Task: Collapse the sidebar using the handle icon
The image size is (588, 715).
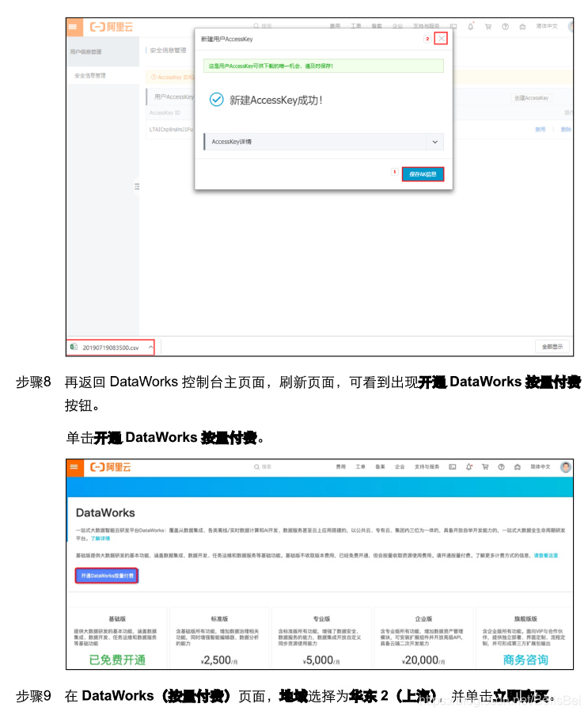Action: (137, 187)
